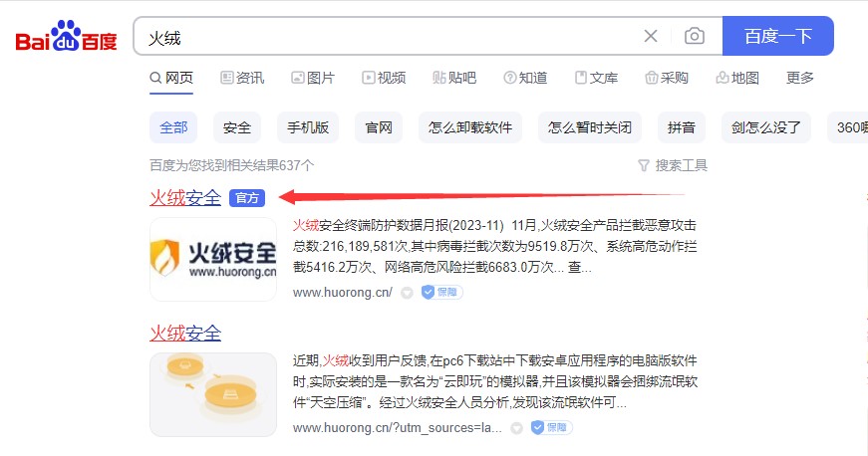Open 搜索工具 filter options
This screenshot has width=868, height=456.
pos(673,165)
